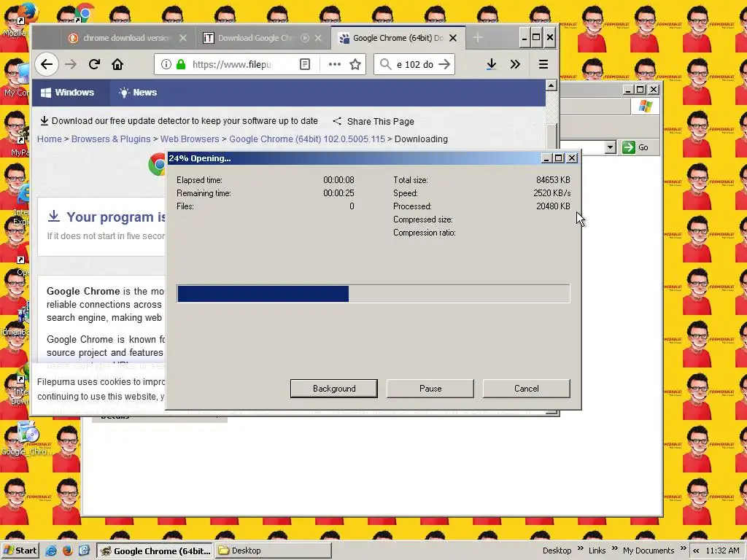Click 'Download our free update detector' link

pos(179,121)
